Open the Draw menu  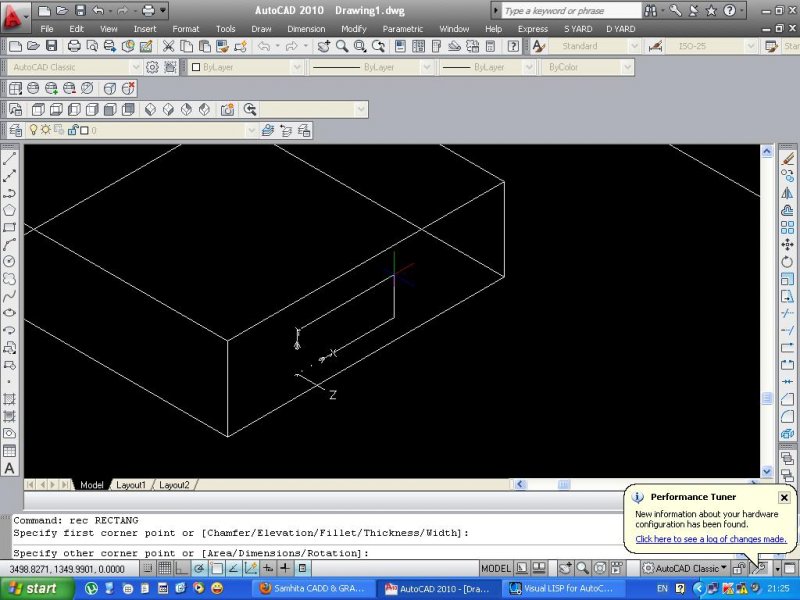pyautogui.click(x=261, y=29)
